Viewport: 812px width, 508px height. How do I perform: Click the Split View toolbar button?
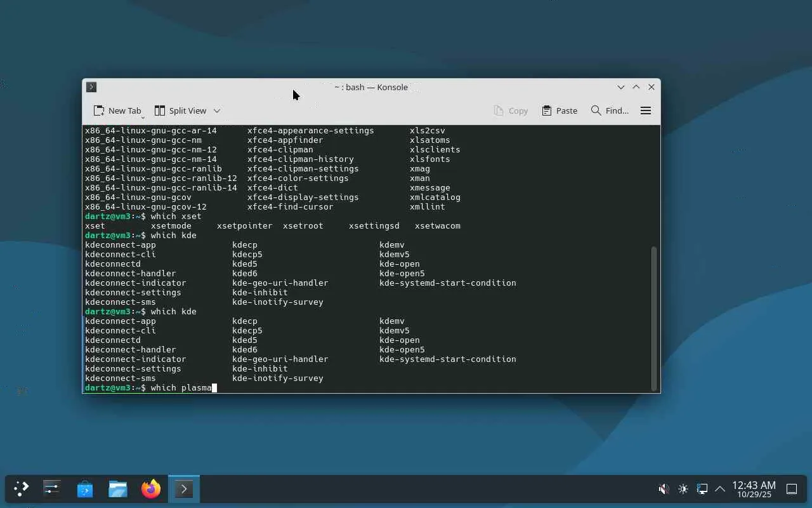tap(181, 110)
